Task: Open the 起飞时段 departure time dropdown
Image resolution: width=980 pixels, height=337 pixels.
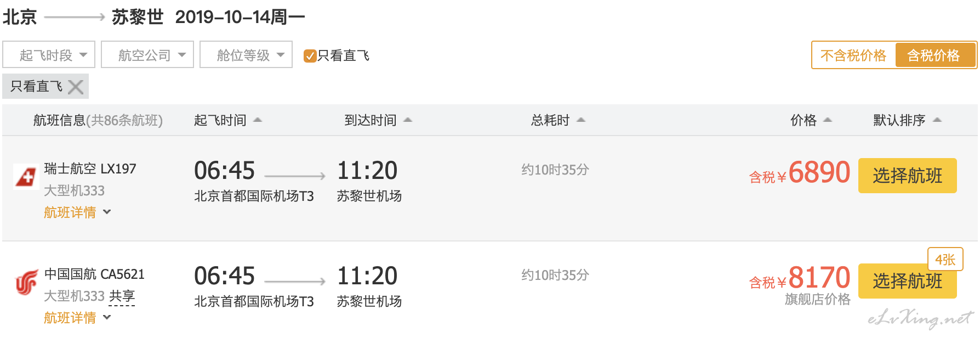Action: 49,55
